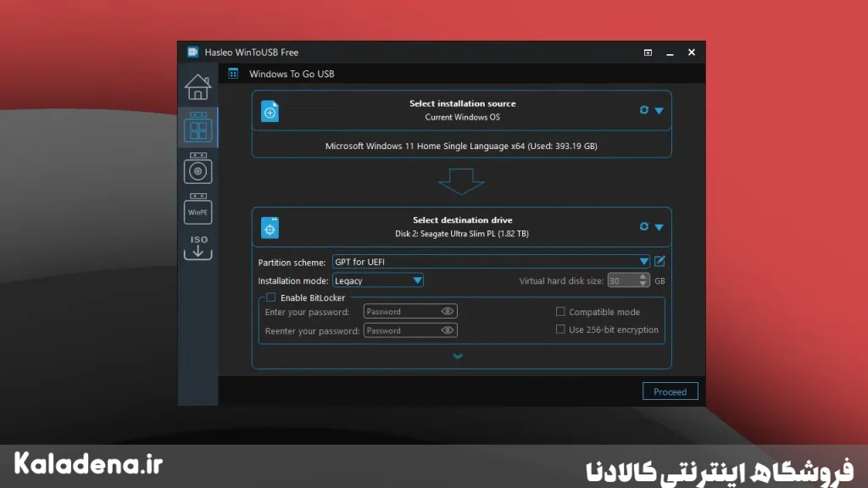Refresh the installation source list
Viewport: 868px width, 488px height.
coord(644,110)
